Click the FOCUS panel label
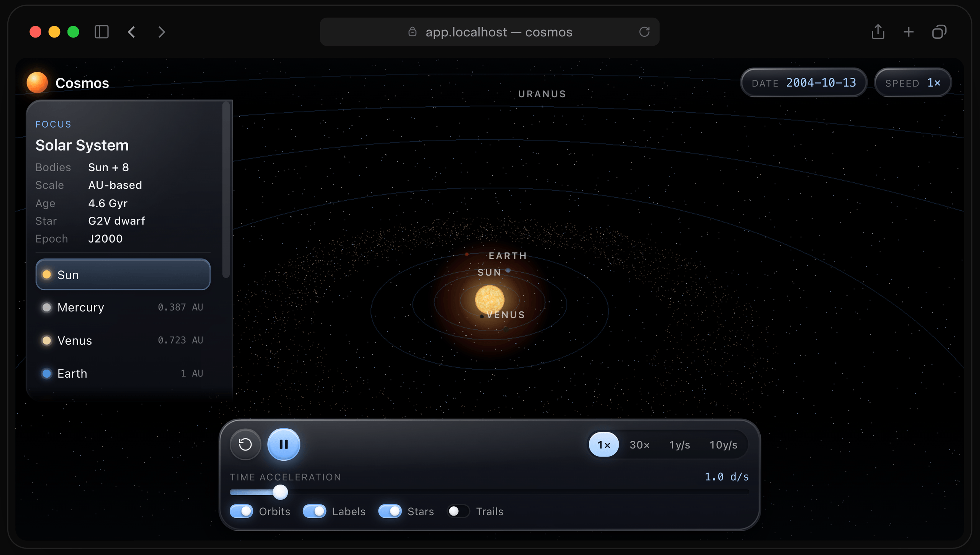This screenshot has width=980, height=555. [53, 124]
